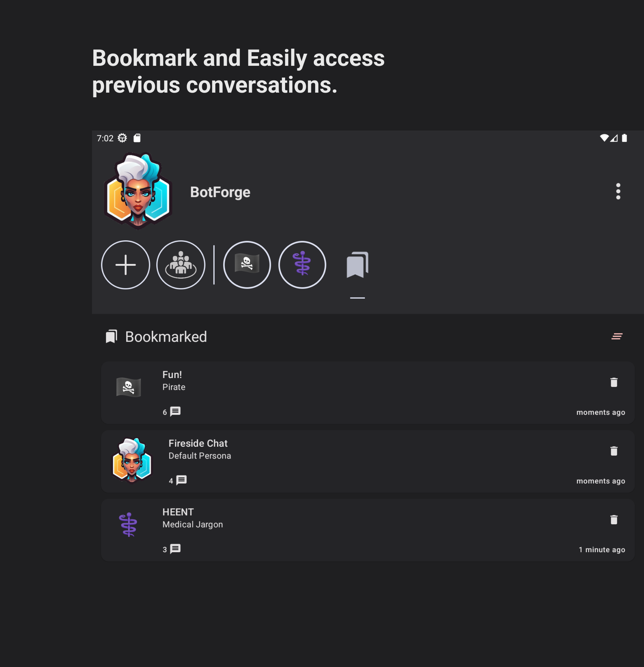This screenshot has height=667, width=644.
Task: Open the HEENT Medical Jargon conversation
Action: pos(368,530)
